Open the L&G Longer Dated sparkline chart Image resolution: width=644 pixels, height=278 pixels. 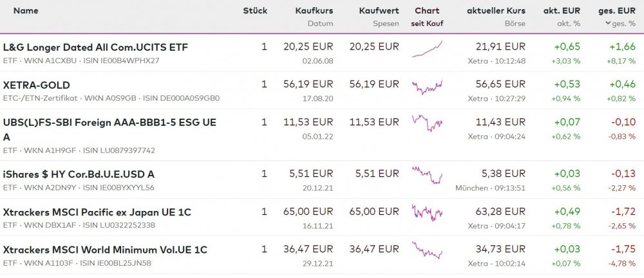pyautogui.click(x=427, y=49)
